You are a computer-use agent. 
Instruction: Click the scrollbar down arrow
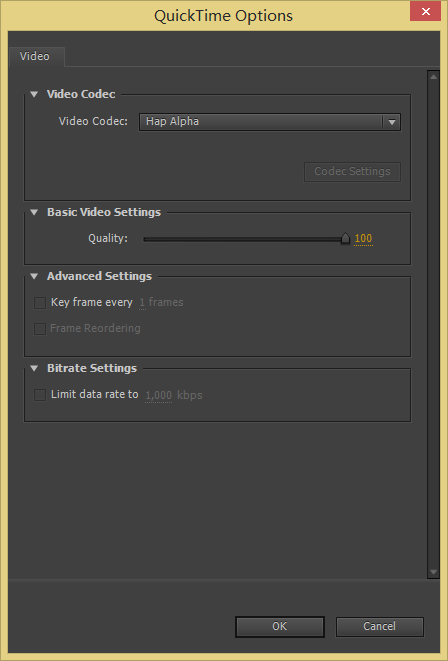(433, 572)
